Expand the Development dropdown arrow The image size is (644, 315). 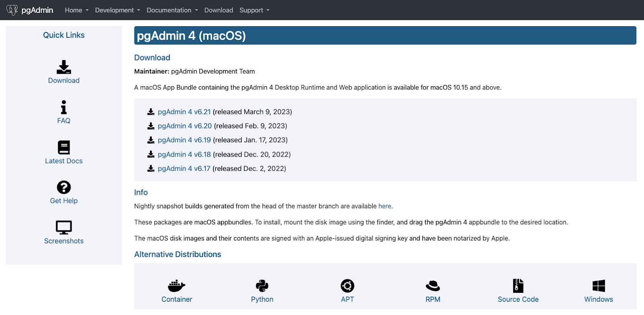tap(138, 10)
